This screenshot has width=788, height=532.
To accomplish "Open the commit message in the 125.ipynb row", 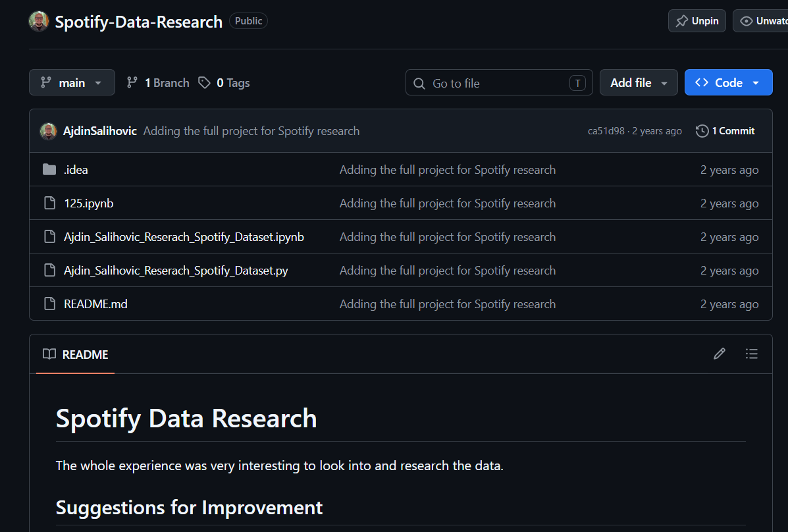I will [447, 203].
